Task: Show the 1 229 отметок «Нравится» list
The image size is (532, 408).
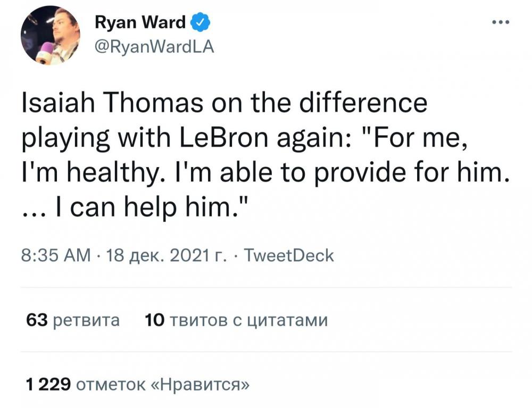Action: [138, 384]
